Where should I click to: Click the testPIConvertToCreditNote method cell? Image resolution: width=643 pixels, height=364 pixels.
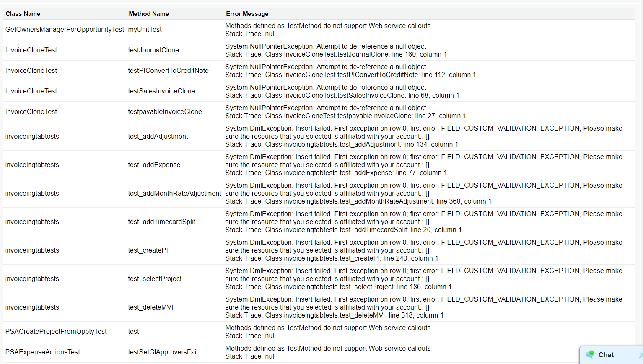tap(168, 70)
